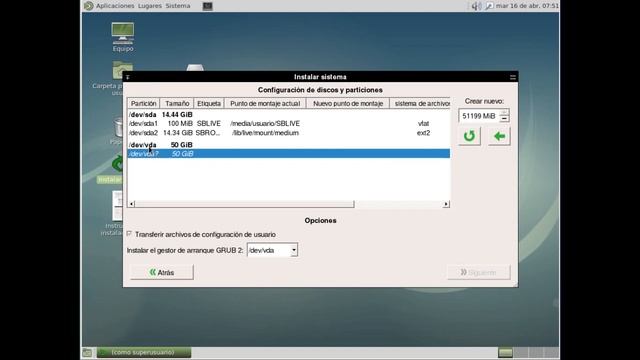640x360 pixels.
Task: Click the window menu icon left of title
Action: click(x=128, y=77)
